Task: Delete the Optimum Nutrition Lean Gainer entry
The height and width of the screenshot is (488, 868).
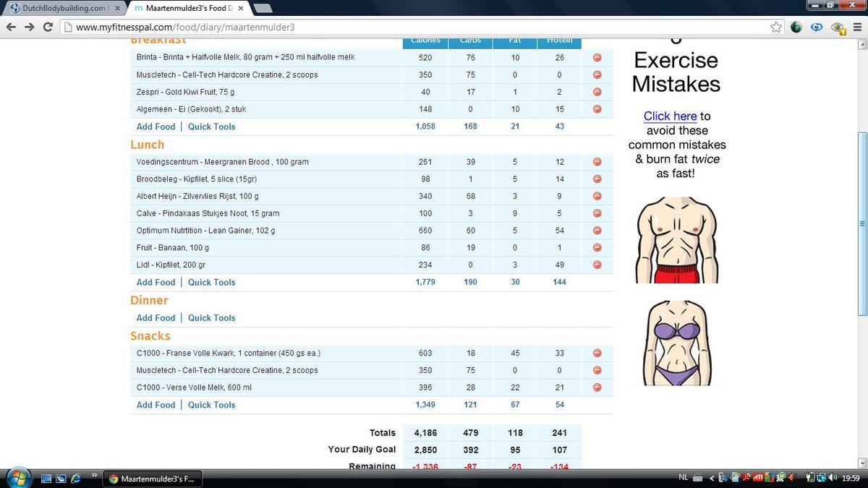Action: pyautogui.click(x=597, y=231)
